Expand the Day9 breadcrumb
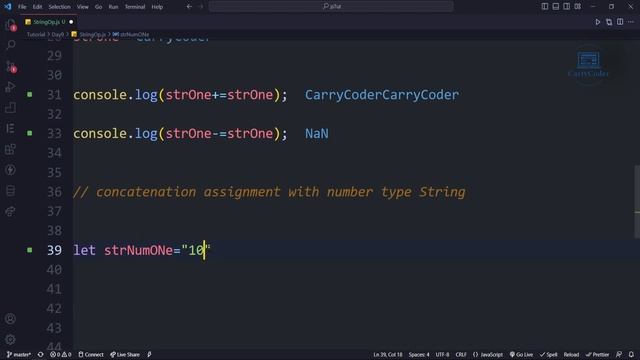This screenshot has width=640, height=360. (58, 35)
